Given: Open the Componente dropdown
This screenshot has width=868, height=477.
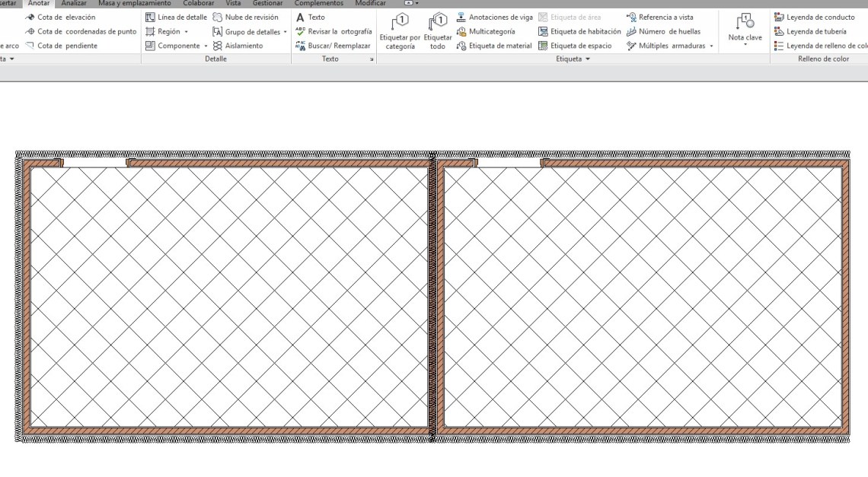Looking at the screenshot, I should click(206, 46).
